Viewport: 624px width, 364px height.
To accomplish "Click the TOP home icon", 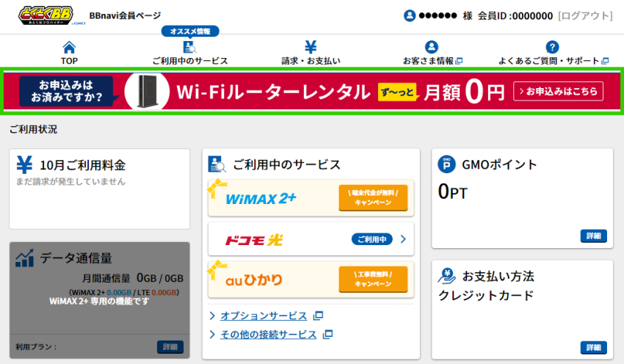I will [69, 48].
